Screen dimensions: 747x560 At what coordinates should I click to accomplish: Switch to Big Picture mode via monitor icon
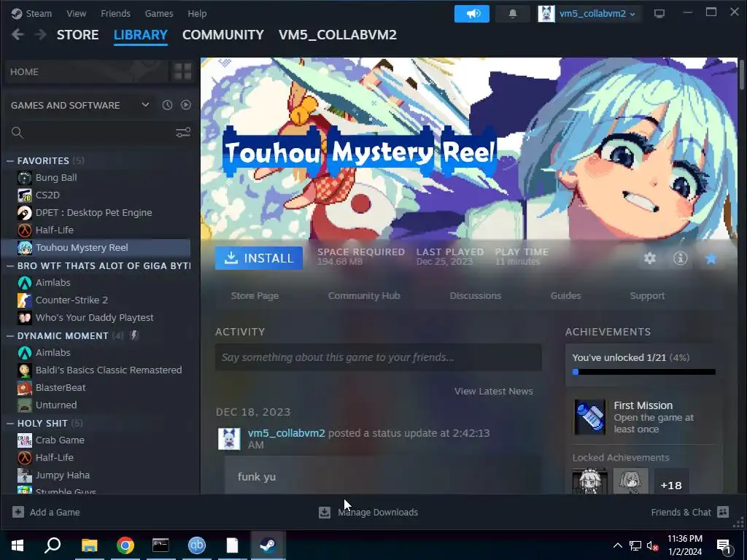659,13
